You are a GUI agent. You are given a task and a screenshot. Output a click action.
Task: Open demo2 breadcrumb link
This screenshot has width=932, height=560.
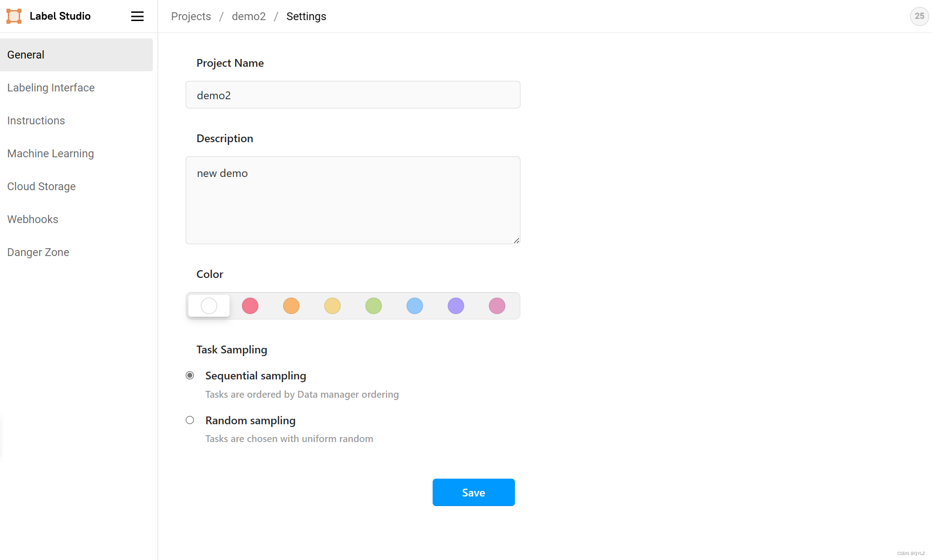point(249,16)
